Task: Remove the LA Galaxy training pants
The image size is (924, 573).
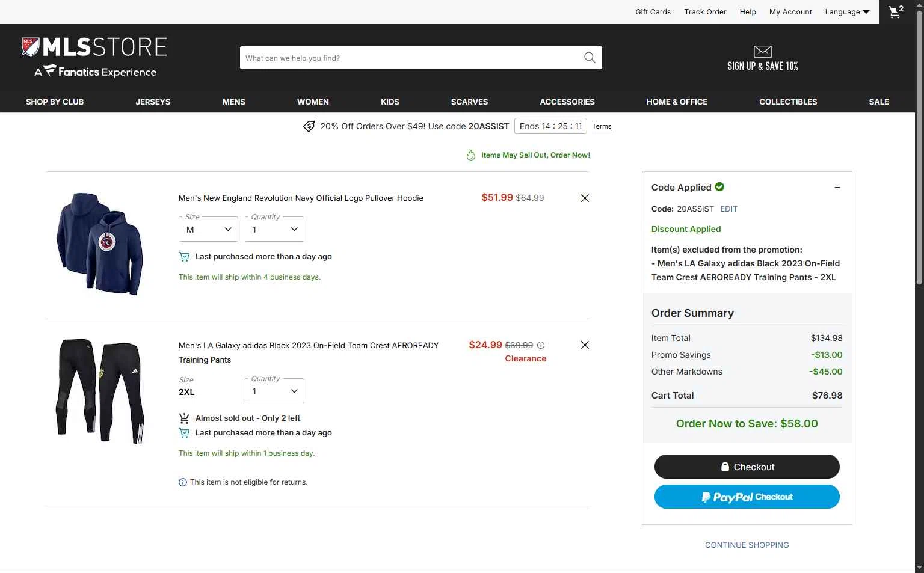Action: pos(585,345)
